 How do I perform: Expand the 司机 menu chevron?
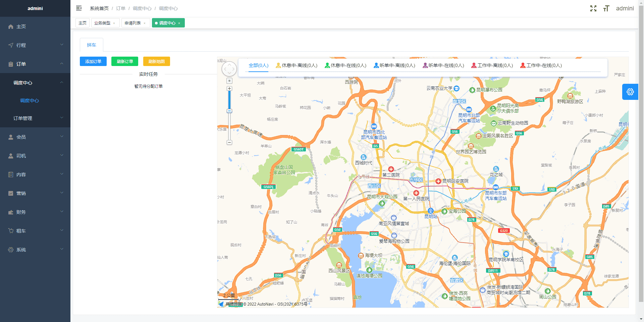tap(62, 155)
